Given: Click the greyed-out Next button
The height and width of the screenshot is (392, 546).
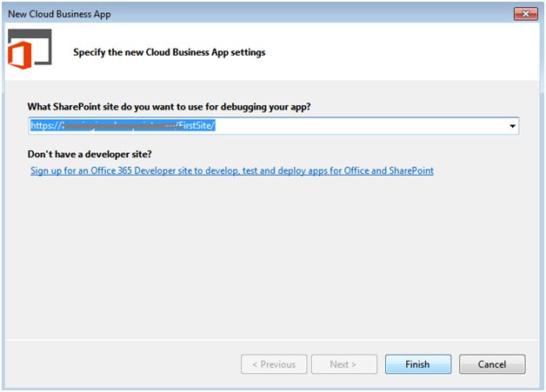Looking at the screenshot, I should click(x=345, y=364).
